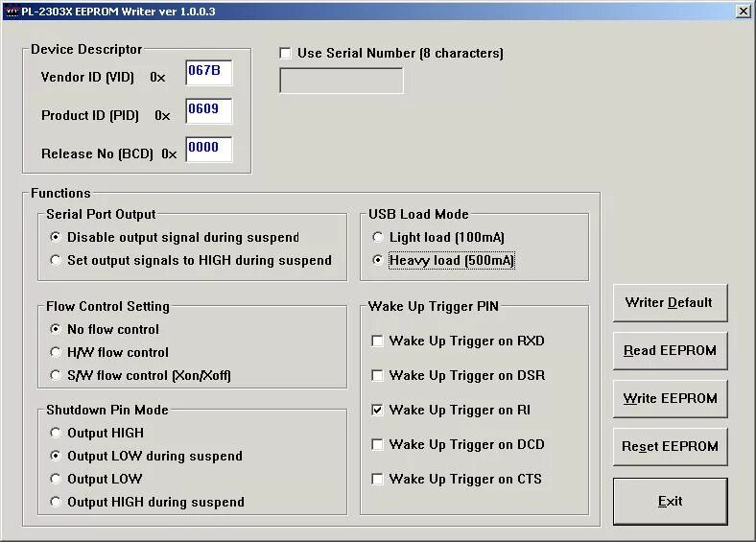Click the Vendor ID (VID) label
This screenshot has width=756, height=542.
tap(87, 77)
